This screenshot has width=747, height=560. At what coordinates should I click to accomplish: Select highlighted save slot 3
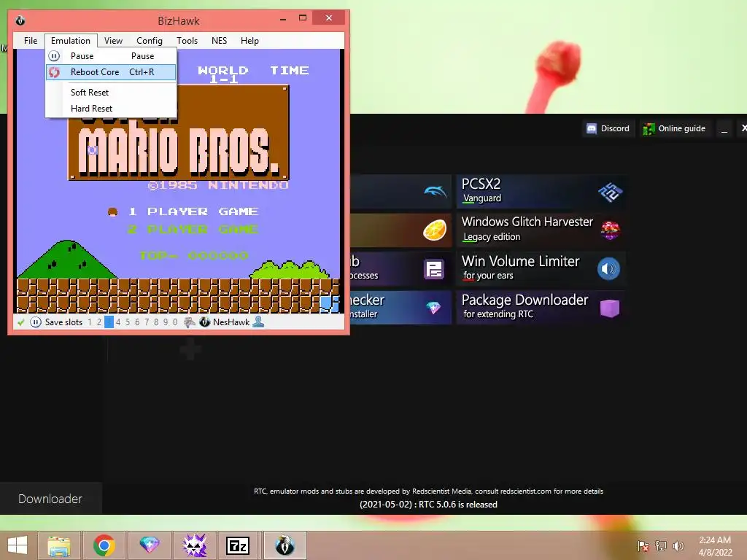point(109,322)
